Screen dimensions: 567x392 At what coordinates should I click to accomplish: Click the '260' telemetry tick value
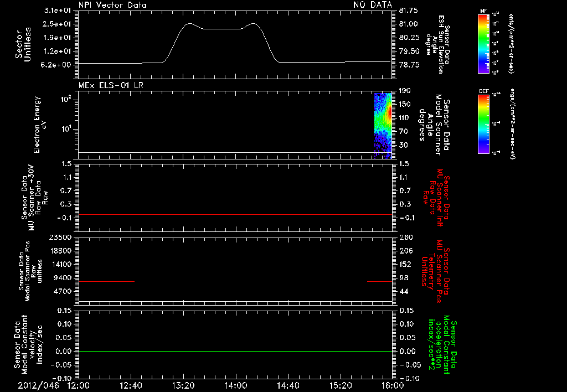coord(406,238)
